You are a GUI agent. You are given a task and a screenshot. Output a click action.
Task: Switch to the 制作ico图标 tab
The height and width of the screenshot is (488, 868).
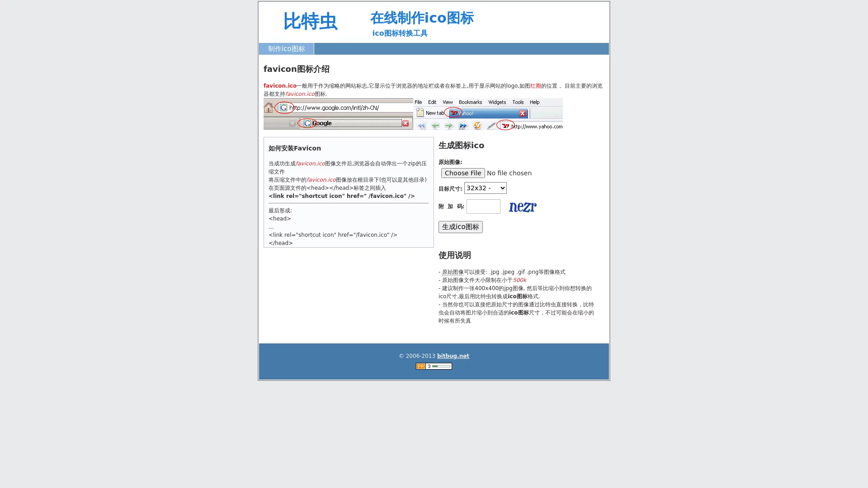pos(286,48)
